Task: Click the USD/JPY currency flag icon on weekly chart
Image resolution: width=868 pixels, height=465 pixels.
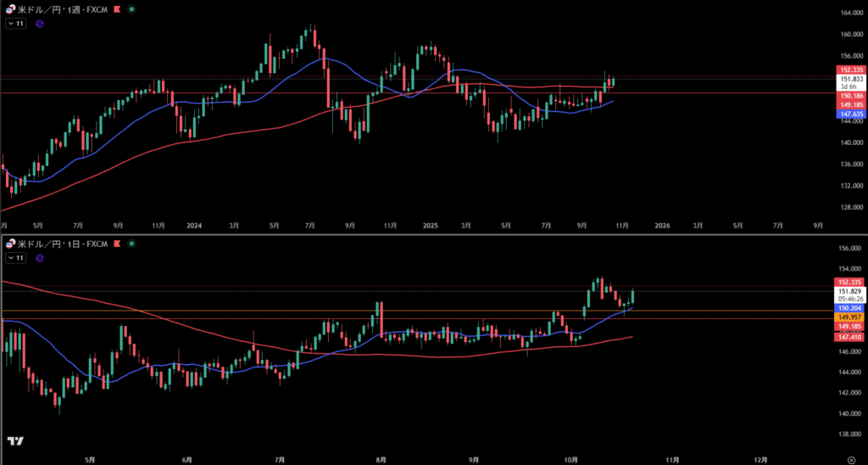Action: [8, 8]
